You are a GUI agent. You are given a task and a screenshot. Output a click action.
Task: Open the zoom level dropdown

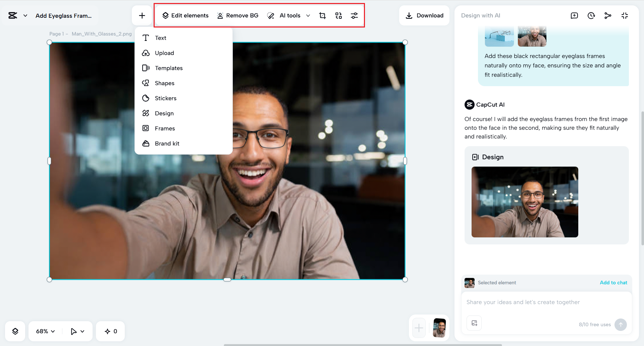44,331
